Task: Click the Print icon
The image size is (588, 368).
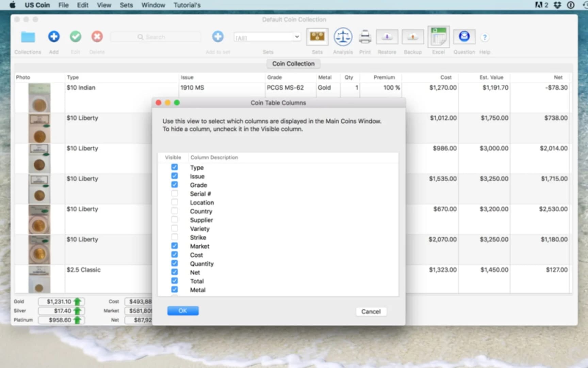Action: pos(365,36)
